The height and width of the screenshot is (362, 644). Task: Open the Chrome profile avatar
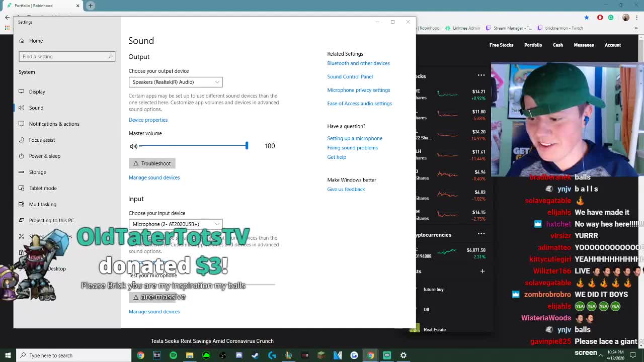(626, 18)
